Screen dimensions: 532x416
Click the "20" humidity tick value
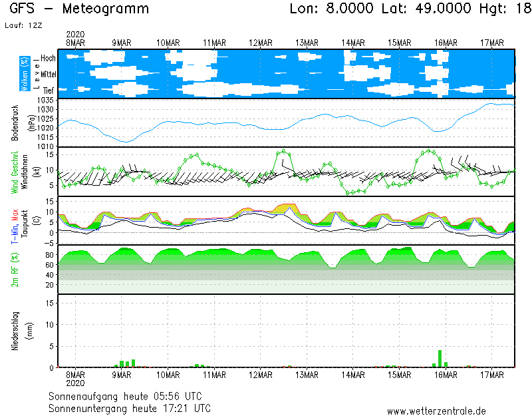tap(49, 285)
